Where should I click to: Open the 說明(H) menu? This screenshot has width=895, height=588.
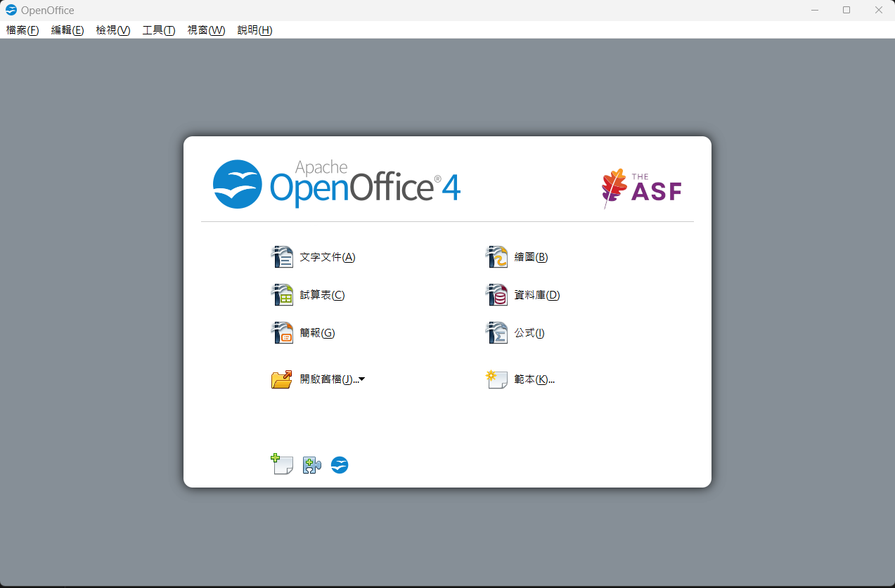tap(255, 30)
